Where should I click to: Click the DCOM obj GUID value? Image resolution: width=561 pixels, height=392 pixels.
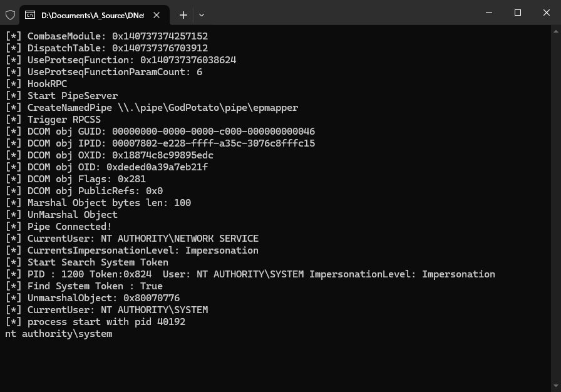coord(214,132)
